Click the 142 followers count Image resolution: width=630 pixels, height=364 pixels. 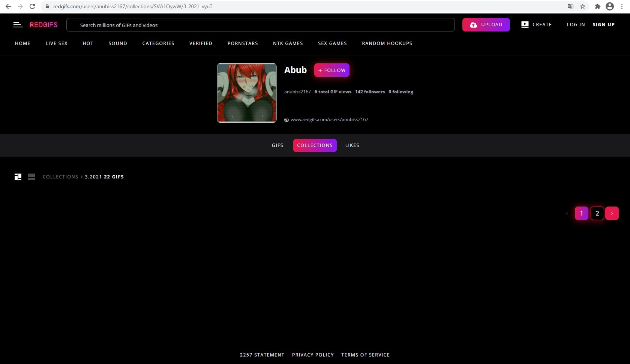coord(370,92)
